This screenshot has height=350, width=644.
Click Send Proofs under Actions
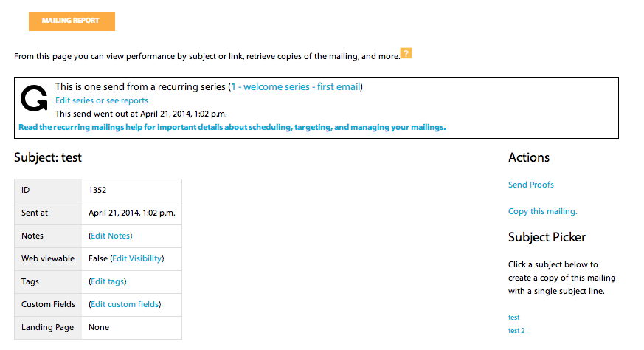click(x=531, y=185)
